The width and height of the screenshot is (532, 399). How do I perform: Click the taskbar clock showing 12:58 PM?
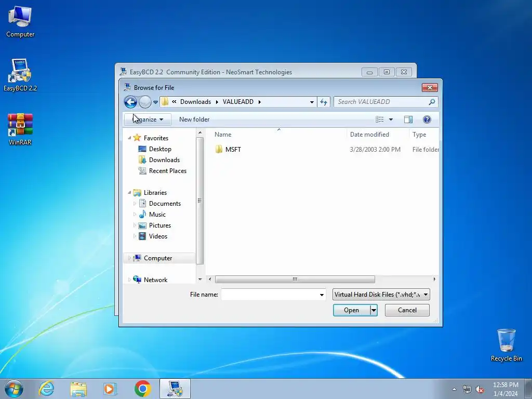506,389
